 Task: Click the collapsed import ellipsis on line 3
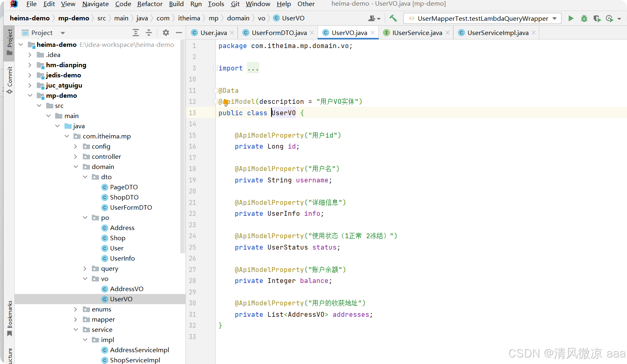click(253, 68)
